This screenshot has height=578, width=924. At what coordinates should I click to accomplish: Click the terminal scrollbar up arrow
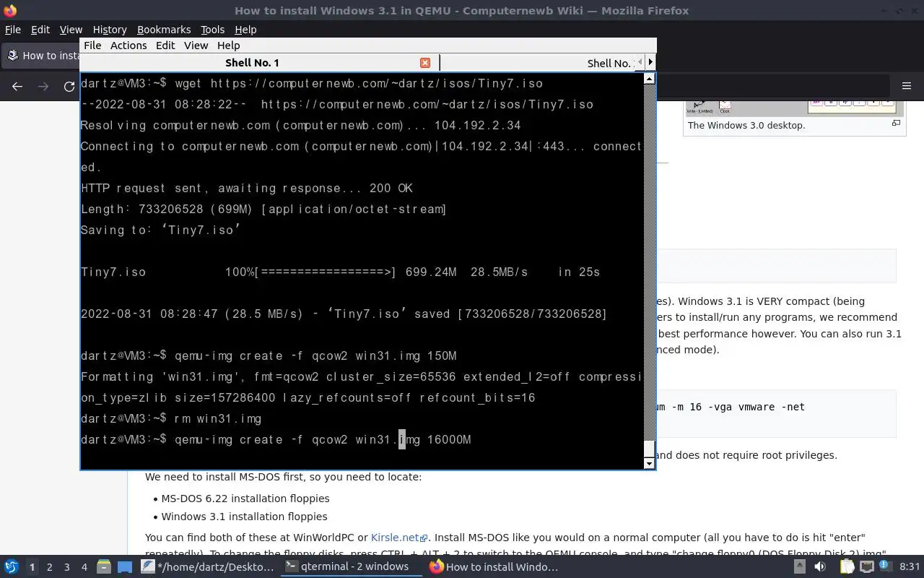pyautogui.click(x=649, y=78)
